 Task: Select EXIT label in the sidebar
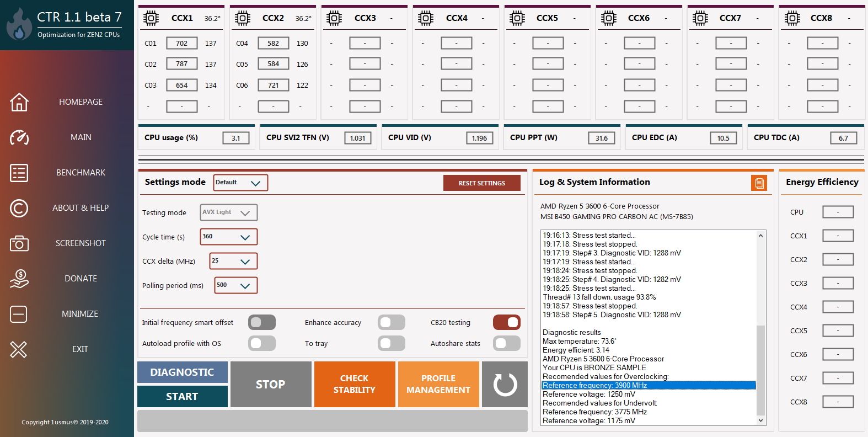[80, 349]
